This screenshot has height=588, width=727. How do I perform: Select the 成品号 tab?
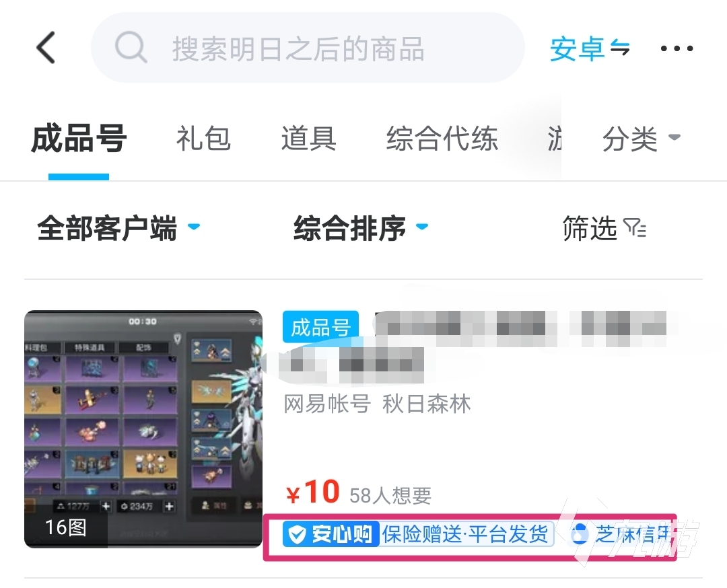(x=78, y=139)
